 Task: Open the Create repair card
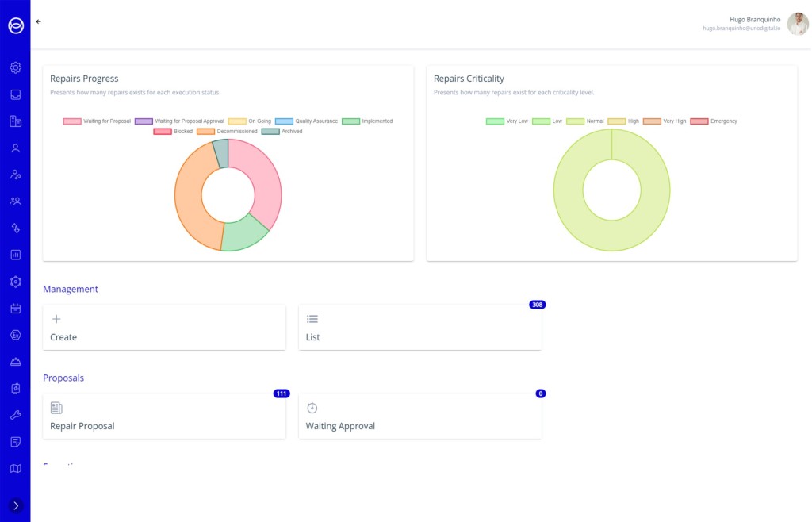[x=164, y=328]
